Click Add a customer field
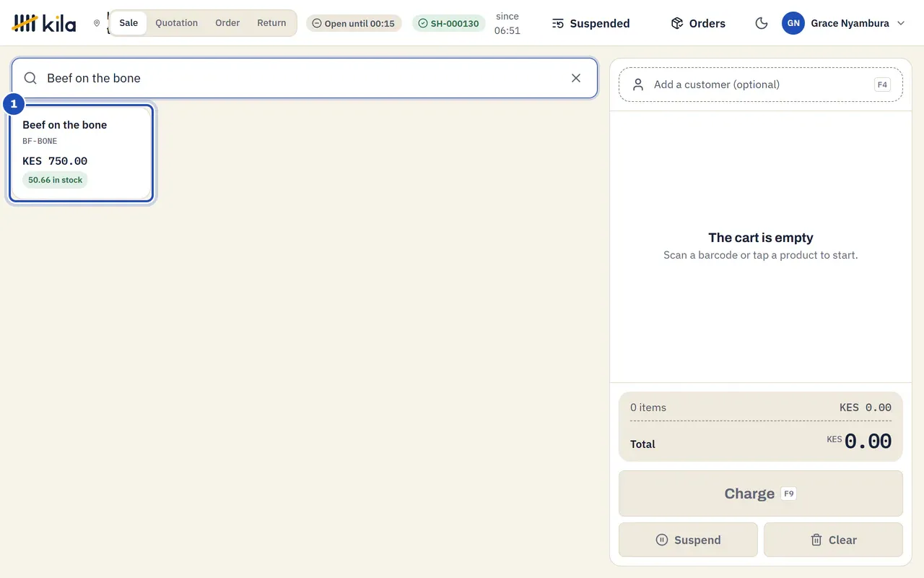 (761, 85)
